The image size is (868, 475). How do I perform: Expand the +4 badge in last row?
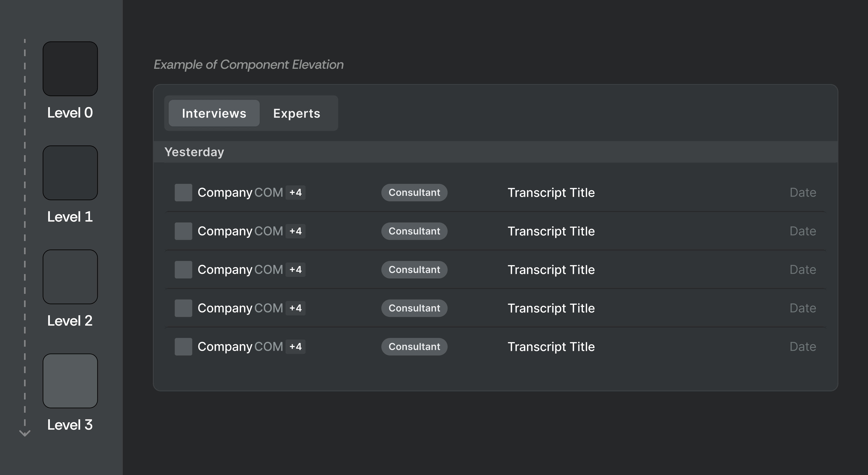[296, 347]
